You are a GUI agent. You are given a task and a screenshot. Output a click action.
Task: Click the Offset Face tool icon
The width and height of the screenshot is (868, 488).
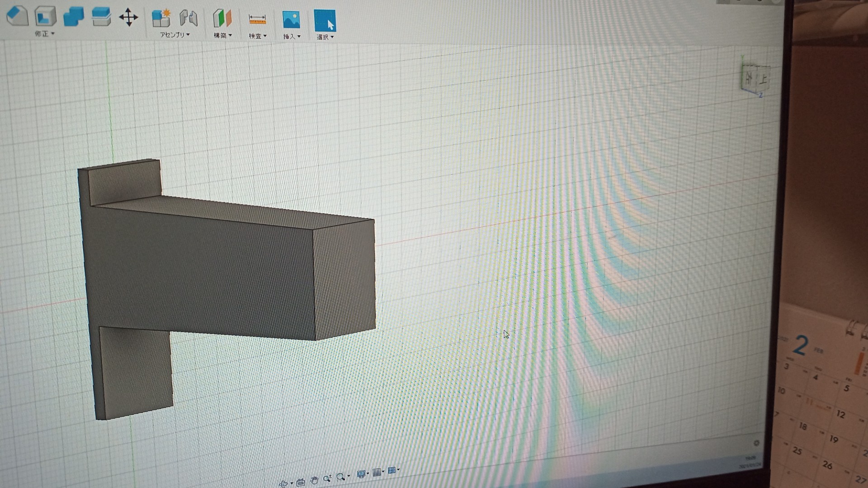click(x=101, y=17)
